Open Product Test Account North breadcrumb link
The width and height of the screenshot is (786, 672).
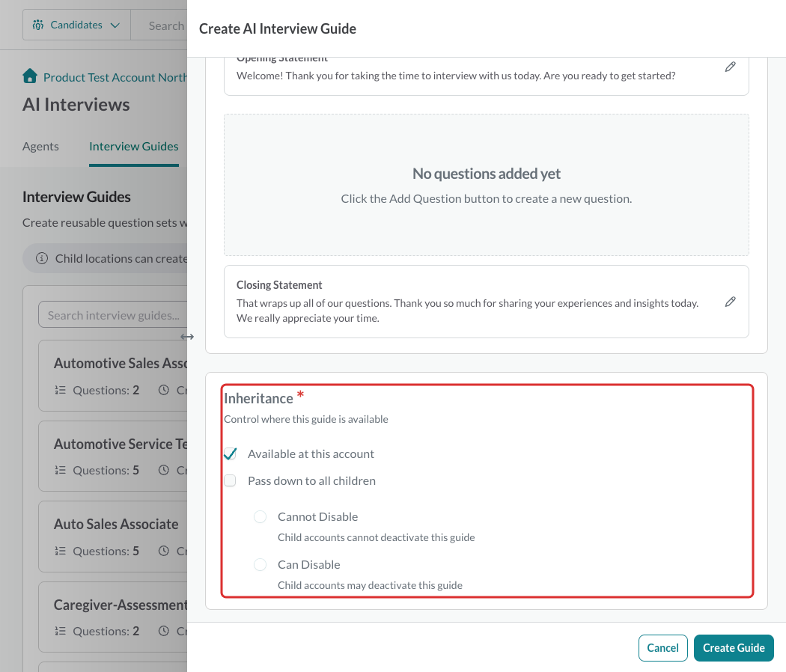coord(115,78)
